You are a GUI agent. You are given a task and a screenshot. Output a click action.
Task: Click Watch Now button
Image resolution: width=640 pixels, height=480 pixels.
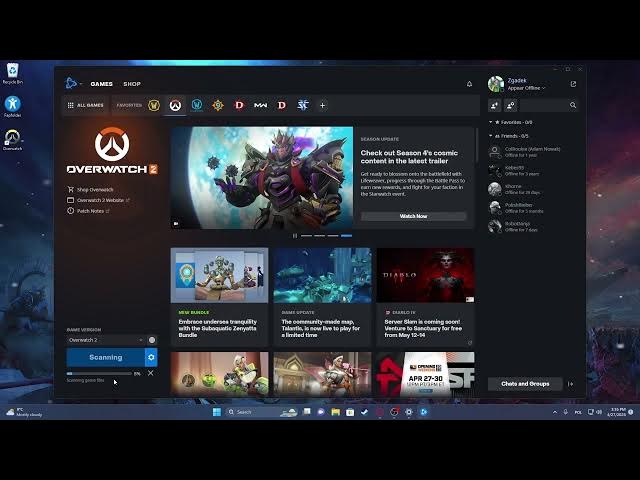tap(413, 216)
